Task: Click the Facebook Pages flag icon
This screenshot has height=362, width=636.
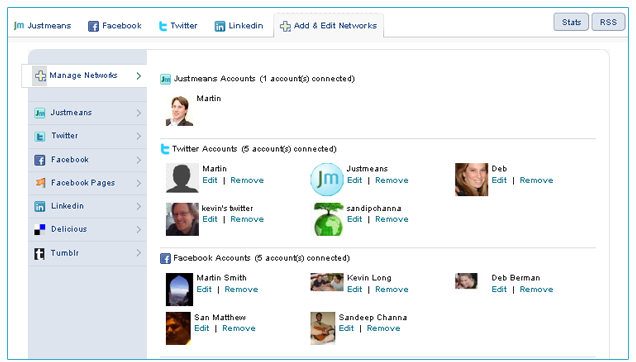Action: point(40,183)
